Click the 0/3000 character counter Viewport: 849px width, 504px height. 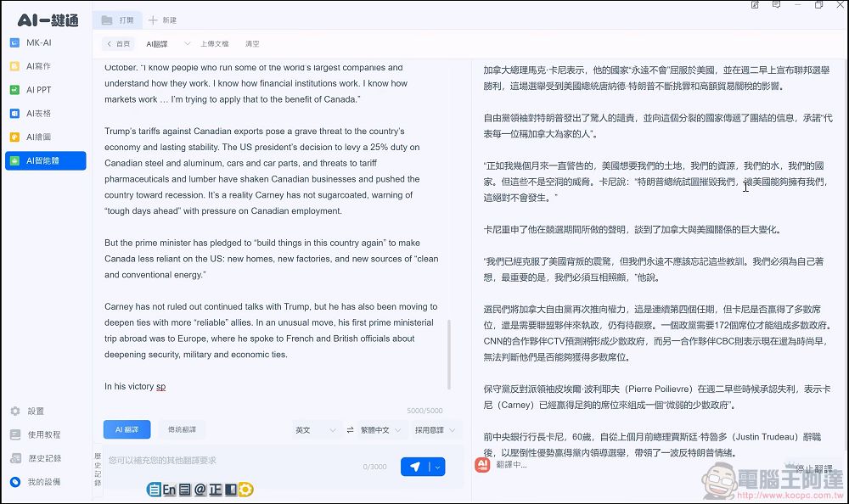pyautogui.click(x=374, y=467)
